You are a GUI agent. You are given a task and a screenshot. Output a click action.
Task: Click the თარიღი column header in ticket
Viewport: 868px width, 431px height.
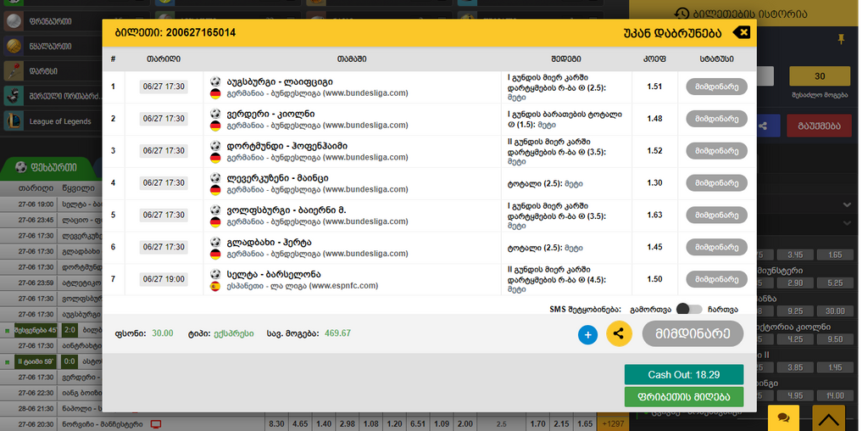[164, 59]
